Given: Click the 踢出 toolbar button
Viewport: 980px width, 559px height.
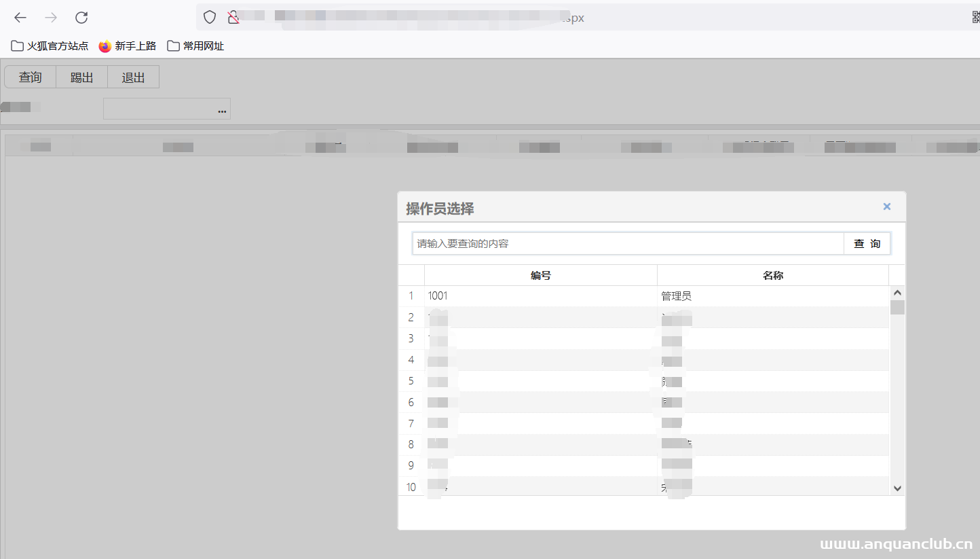Looking at the screenshot, I should tap(81, 77).
